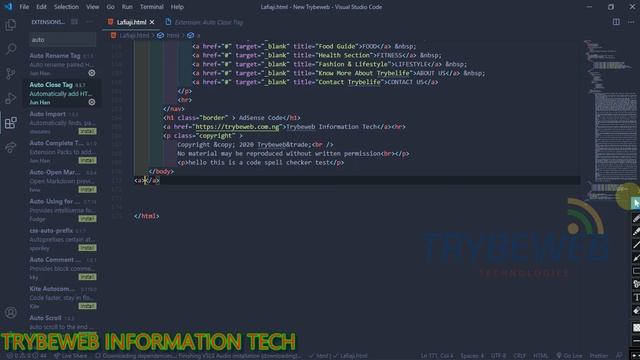Select the pencil annotation tool
The image size is (640, 360).
point(636,218)
